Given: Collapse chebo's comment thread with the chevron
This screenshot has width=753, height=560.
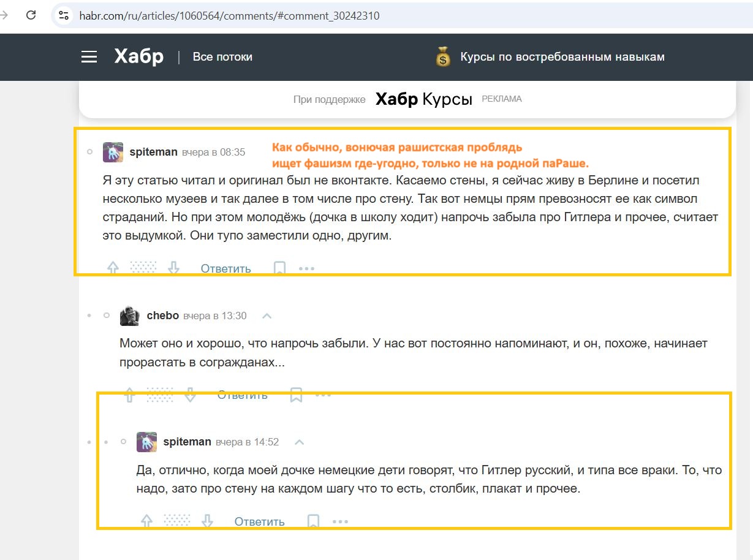Looking at the screenshot, I should 267,316.
